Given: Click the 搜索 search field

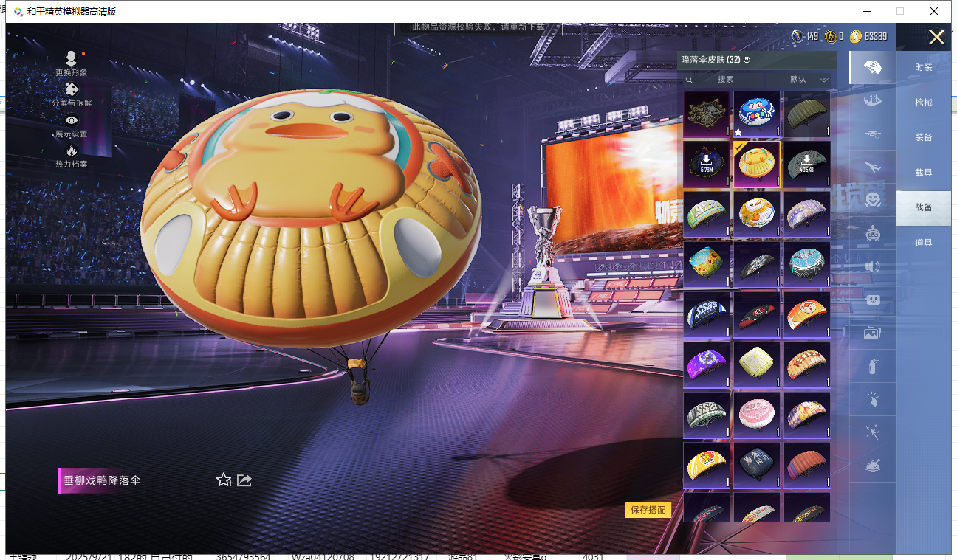Looking at the screenshot, I should coord(725,80).
